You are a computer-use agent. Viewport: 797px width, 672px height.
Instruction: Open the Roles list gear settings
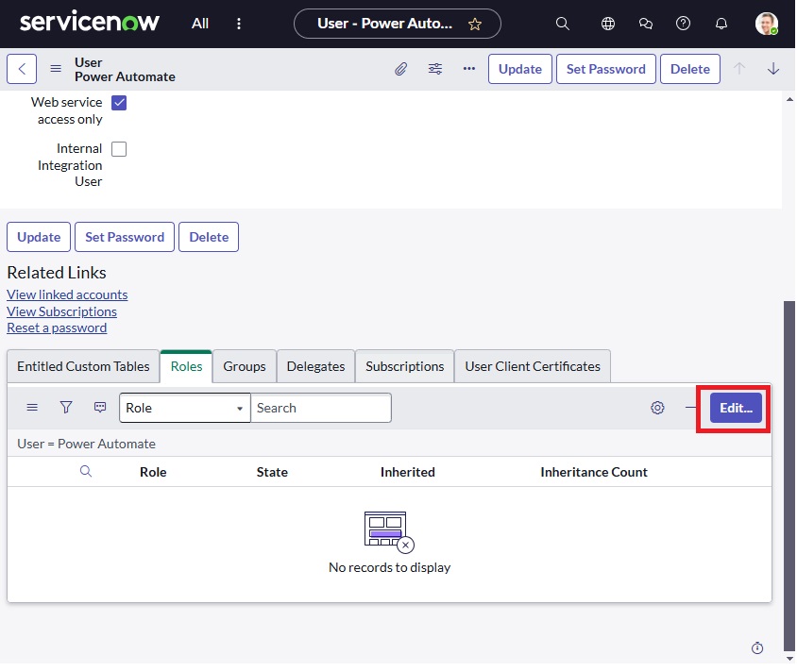coord(657,408)
